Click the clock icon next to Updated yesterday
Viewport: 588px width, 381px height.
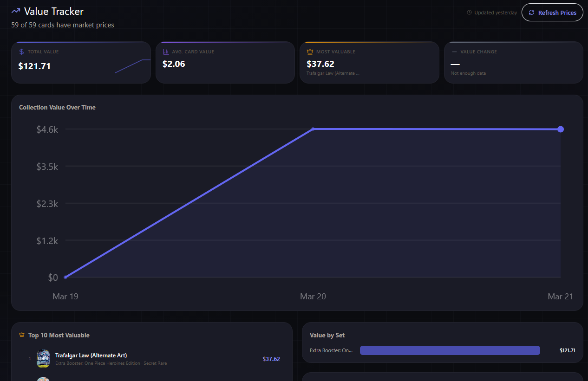click(x=469, y=13)
